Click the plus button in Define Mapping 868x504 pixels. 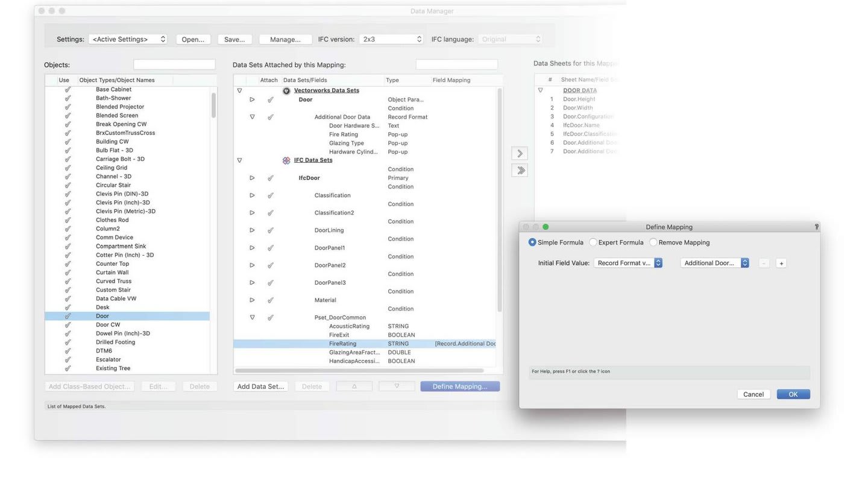pyautogui.click(x=781, y=263)
